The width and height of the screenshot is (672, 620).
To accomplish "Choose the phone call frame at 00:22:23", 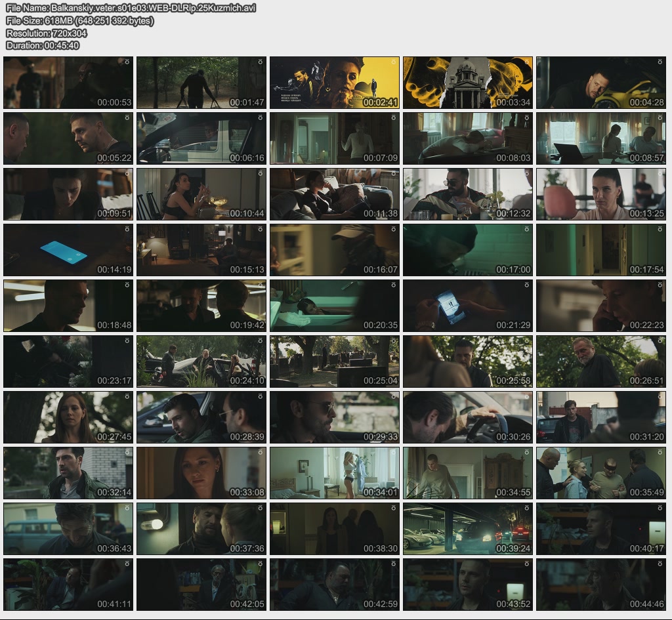I will pyautogui.click(x=601, y=306).
